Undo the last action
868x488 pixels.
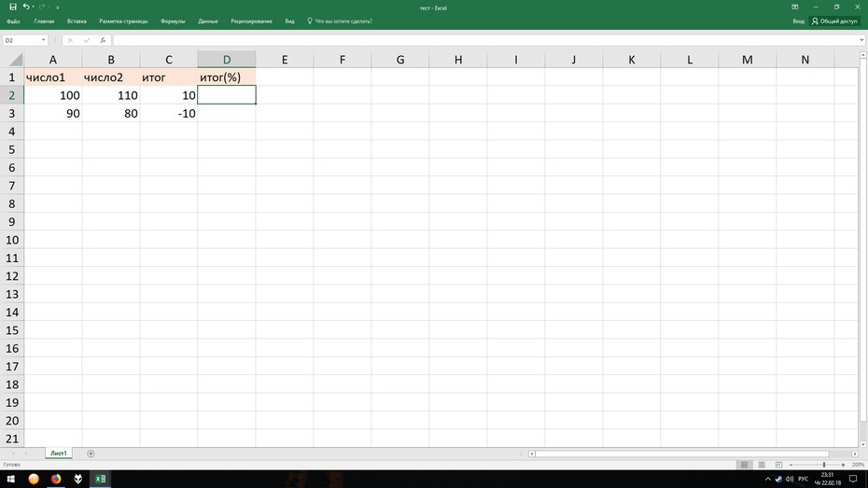click(25, 7)
